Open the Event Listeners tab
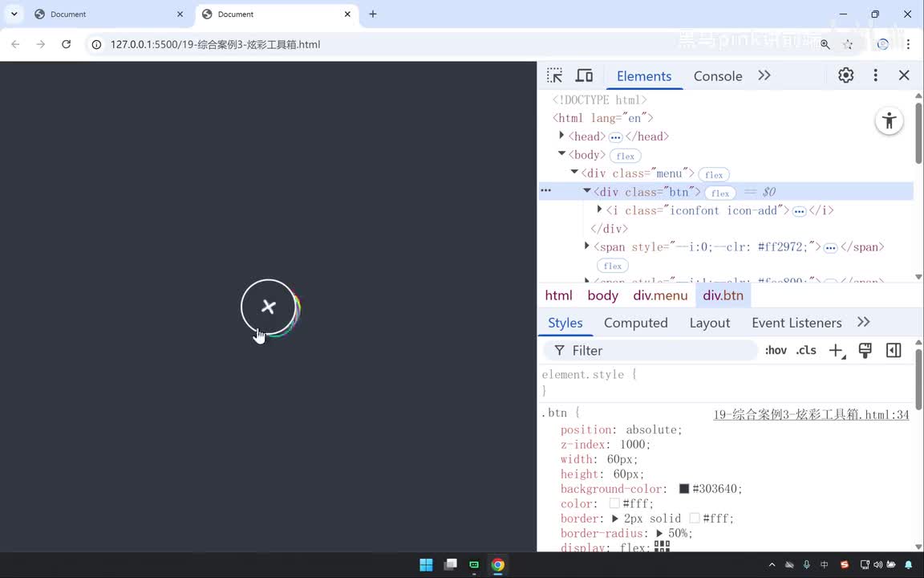Image resolution: width=924 pixels, height=578 pixels. (796, 323)
